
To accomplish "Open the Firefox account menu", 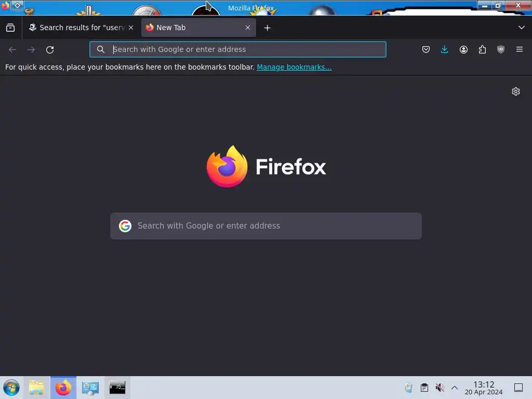I will click(x=463, y=49).
